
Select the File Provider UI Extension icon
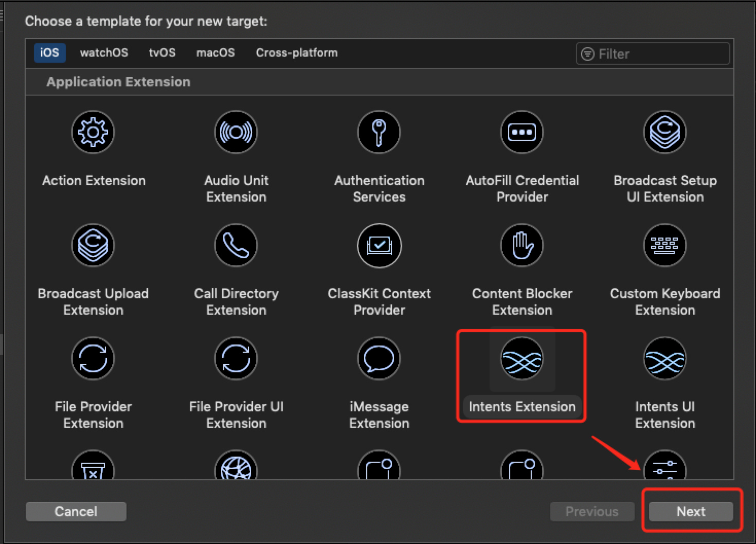coord(236,358)
